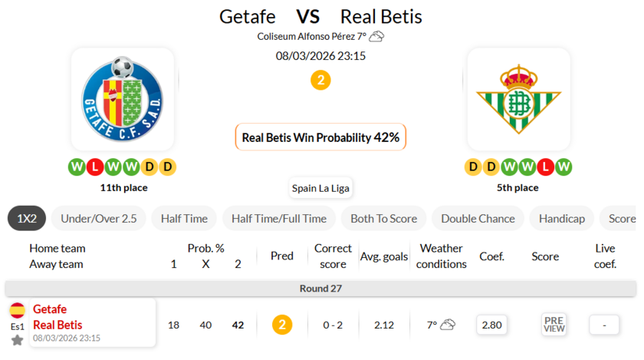Click the orange prediction badge under match date

click(x=320, y=80)
